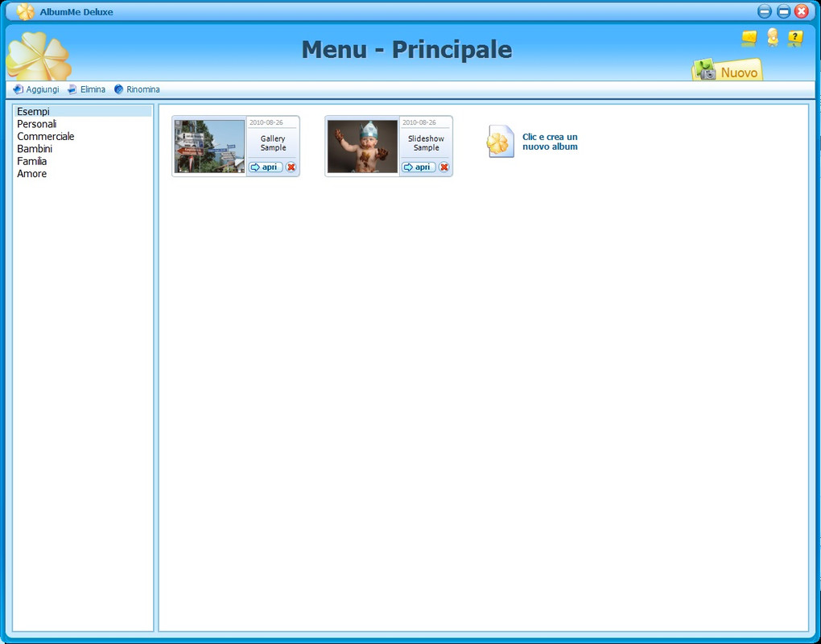Click the Slideshow Sample title text
Image resolution: width=821 pixels, height=644 pixels.
pyautogui.click(x=426, y=143)
